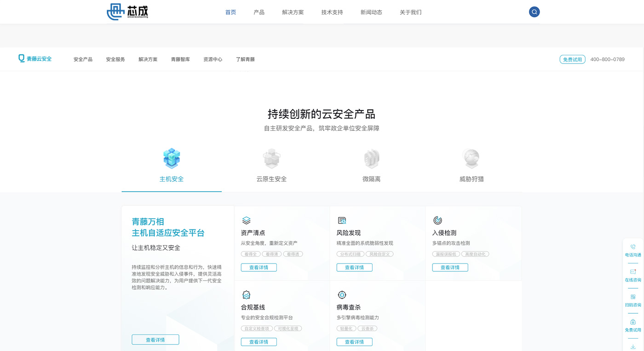Click the 免费试用 lock icon in sidebar

click(x=633, y=322)
